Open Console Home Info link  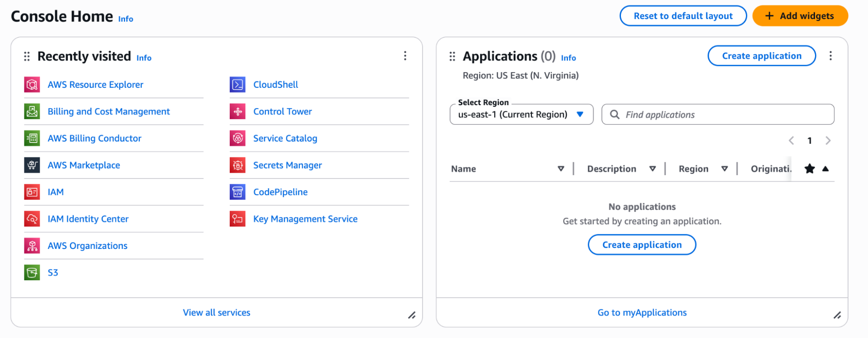pos(125,19)
